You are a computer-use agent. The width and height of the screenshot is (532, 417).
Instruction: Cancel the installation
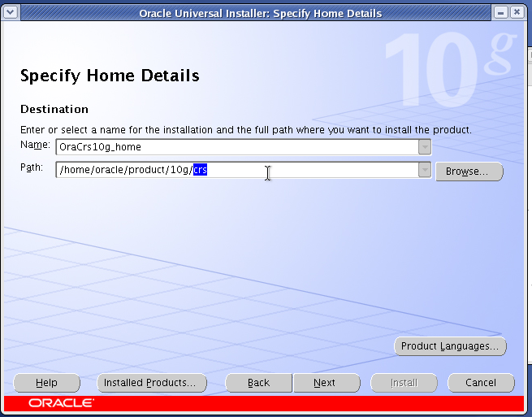coord(481,383)
